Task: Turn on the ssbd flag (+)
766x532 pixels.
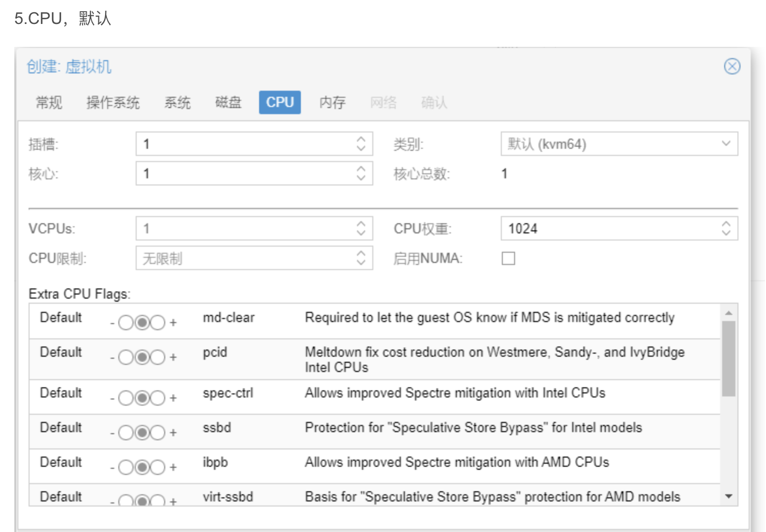Action: (x=158, y=433)
